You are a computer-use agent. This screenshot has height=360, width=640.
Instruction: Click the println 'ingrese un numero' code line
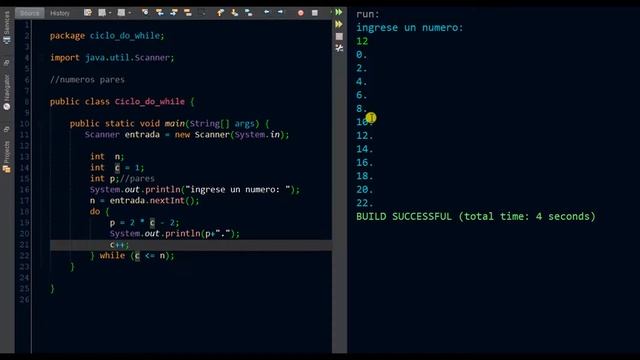(x=195, y=190)
